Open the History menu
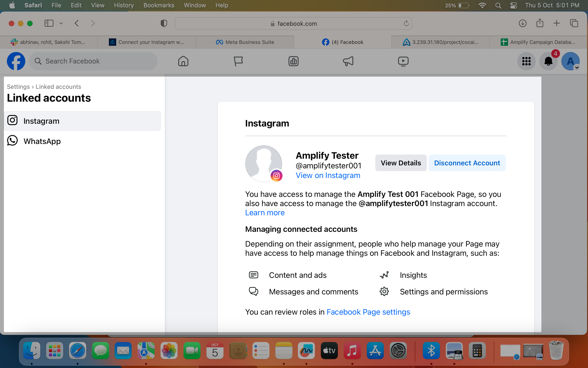This screenshot has height=368, width=588. point(124,5)
